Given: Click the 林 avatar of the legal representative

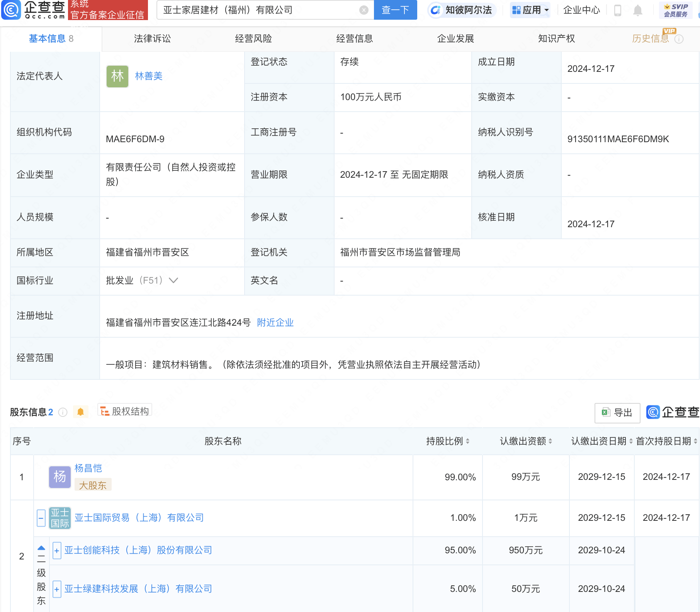Looking at the screenshot, I should tap(117, 76).
